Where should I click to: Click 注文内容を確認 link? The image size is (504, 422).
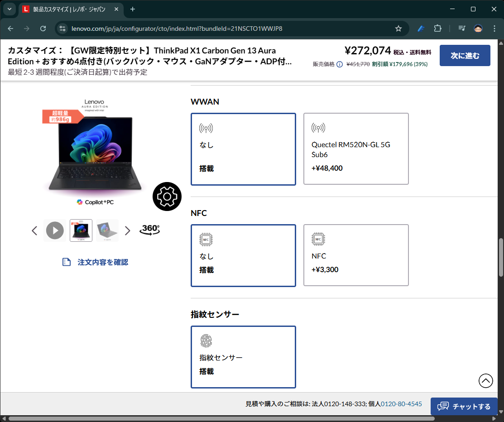click(x=103, y=262)
